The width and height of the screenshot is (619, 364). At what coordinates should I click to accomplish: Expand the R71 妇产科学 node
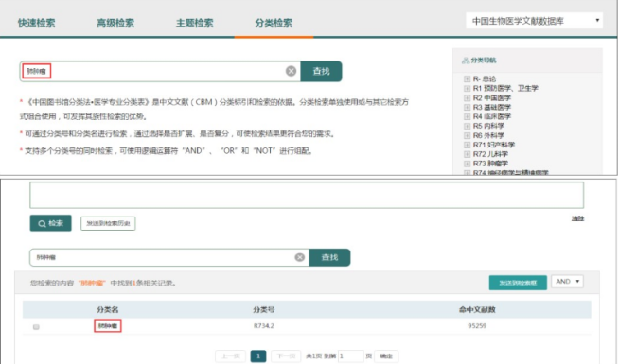point(467,145)
